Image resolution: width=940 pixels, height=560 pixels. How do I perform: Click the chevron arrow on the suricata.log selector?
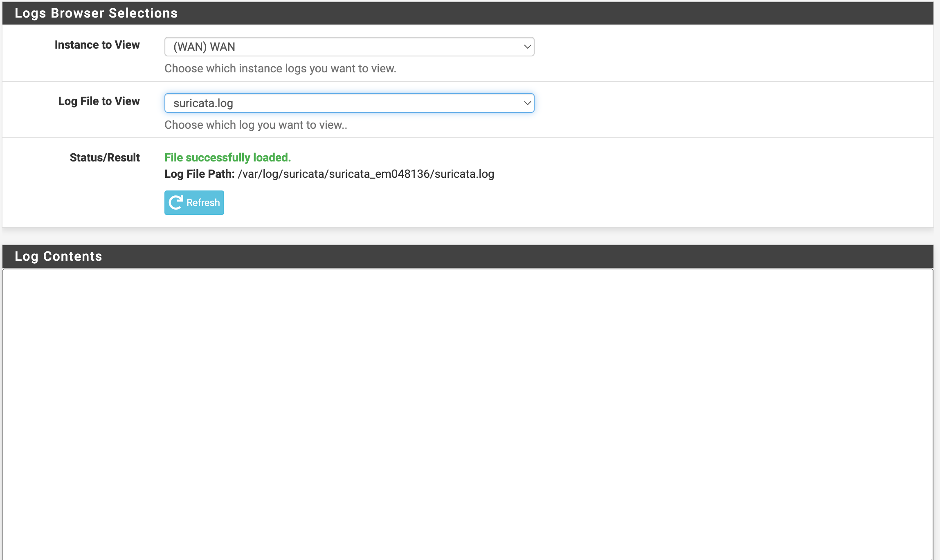(x=527, y=103)
